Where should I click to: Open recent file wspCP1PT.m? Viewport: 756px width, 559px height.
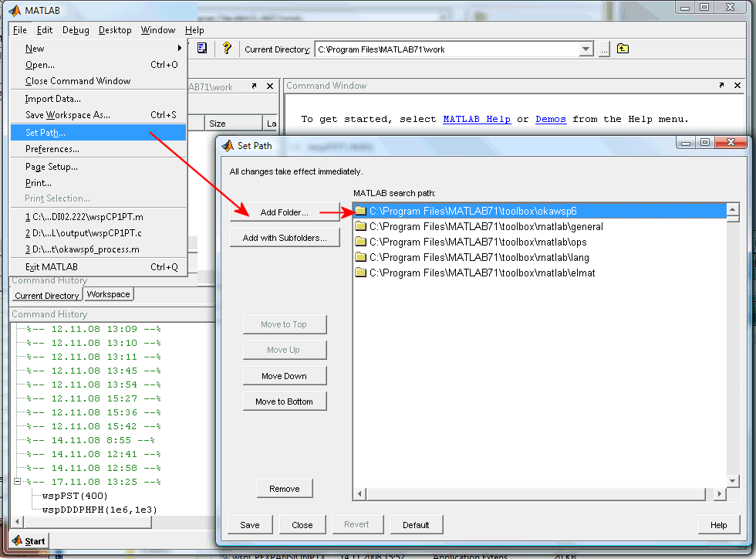(99, 217)
